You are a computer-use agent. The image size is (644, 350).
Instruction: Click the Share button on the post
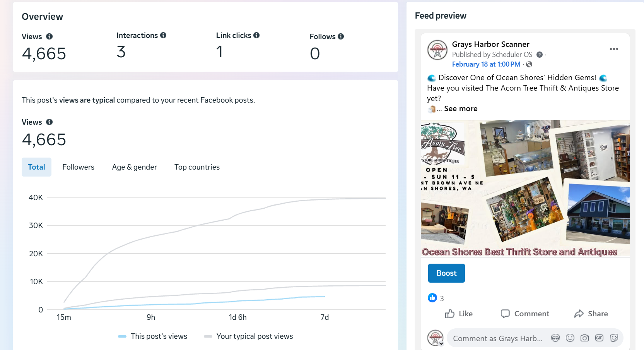point(591,314)
